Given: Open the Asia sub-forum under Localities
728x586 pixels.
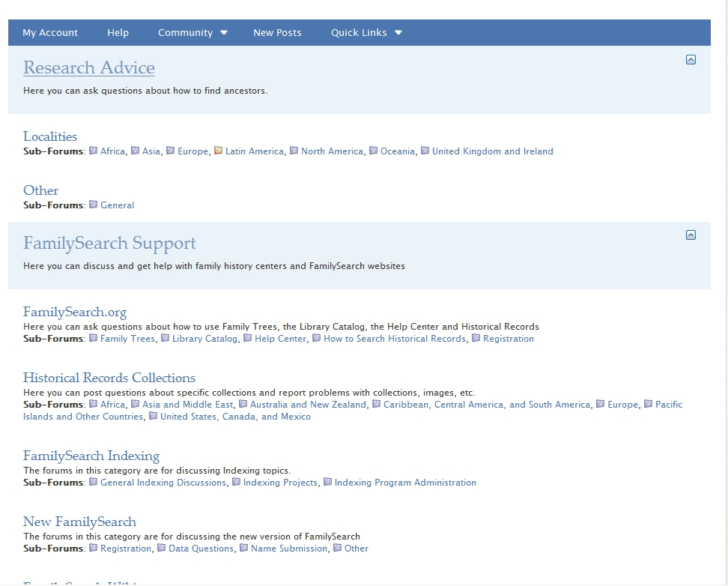Looking at the screenshot, I should [x=151, y=151].
